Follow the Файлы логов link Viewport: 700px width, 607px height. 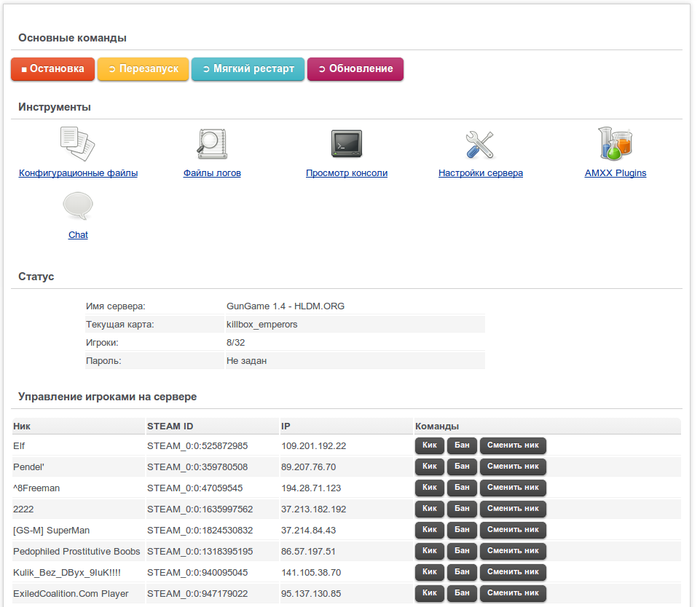pos(212,173)
